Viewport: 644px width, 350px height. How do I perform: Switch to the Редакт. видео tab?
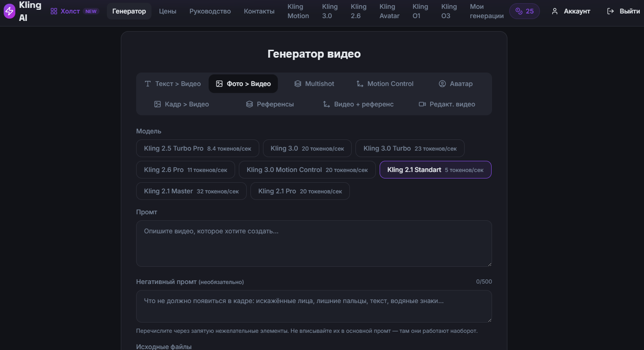click(x=447, y=104)
